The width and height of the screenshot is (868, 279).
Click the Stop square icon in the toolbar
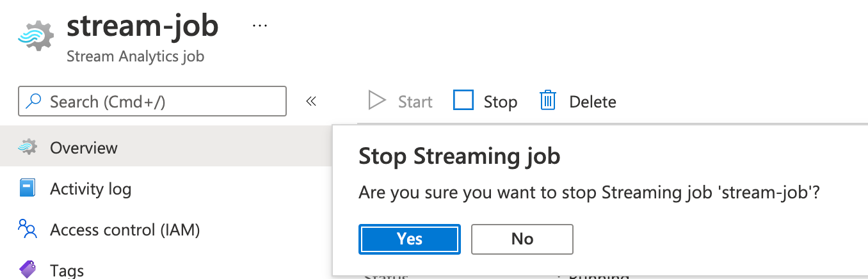[x=463, y=100]
